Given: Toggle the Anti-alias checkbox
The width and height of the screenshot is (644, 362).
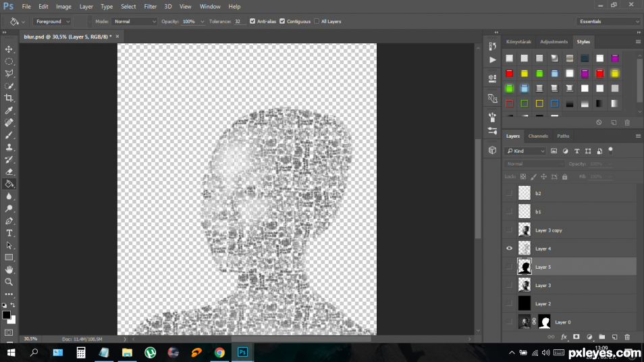Looking at the screenshot, I should tap(252, 22).
